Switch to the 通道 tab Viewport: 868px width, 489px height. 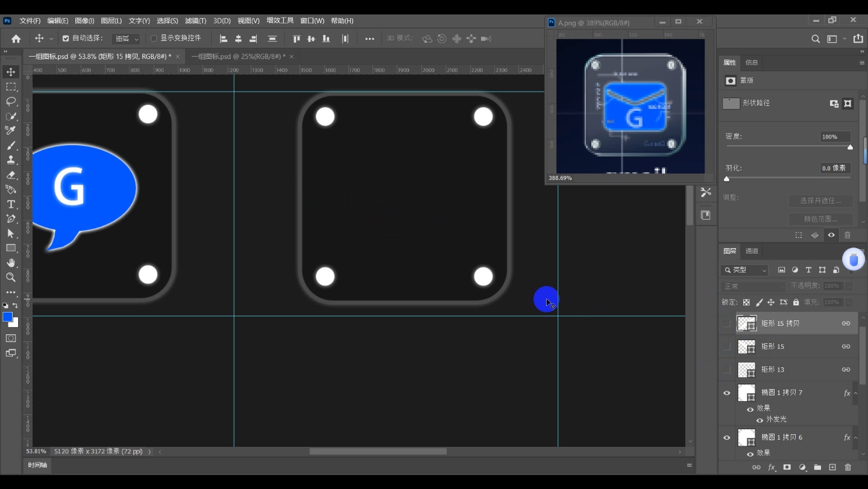pyautogui.click(x=752, y=251)
